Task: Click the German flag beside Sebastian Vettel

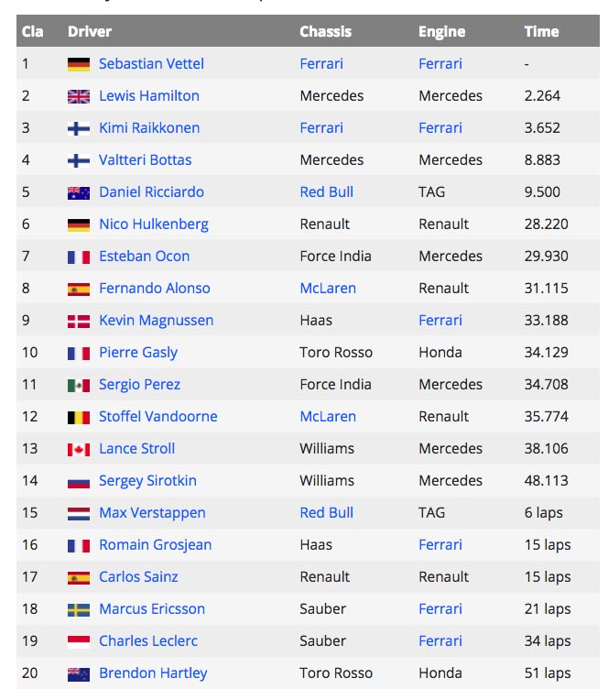Action: coord(79,64)
